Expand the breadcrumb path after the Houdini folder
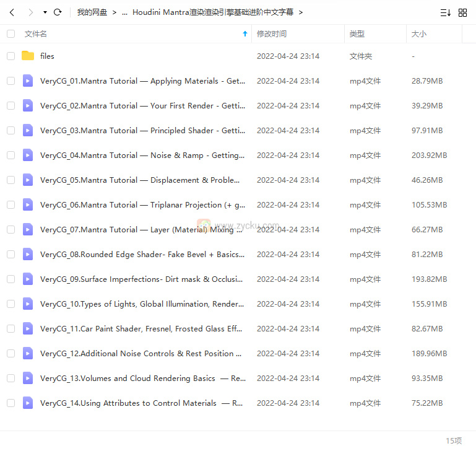476x451 pixels. coord(301,12)
